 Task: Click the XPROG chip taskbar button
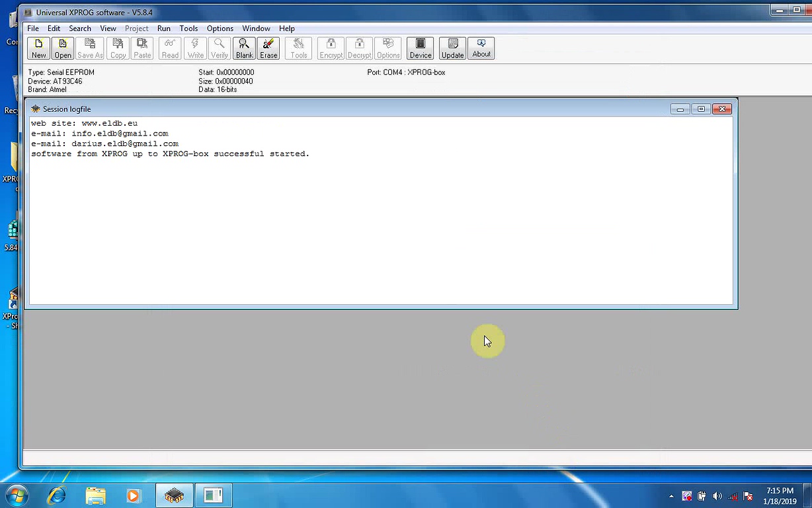pyautogui.click(x=175, y=495)
